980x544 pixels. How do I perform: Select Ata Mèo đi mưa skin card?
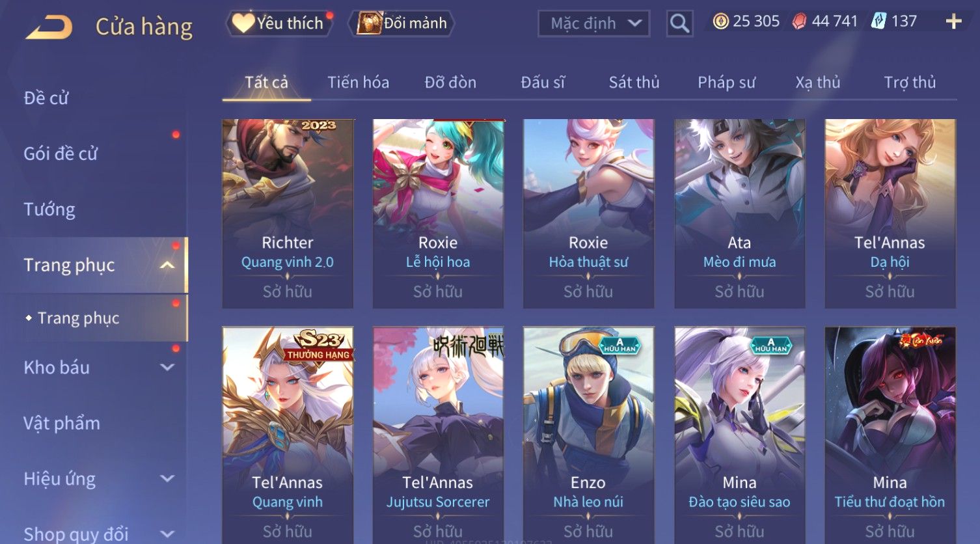coord(739,213)
